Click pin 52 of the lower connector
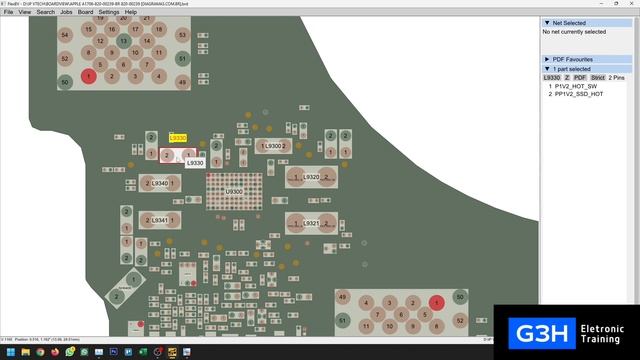 pos(460,321)
